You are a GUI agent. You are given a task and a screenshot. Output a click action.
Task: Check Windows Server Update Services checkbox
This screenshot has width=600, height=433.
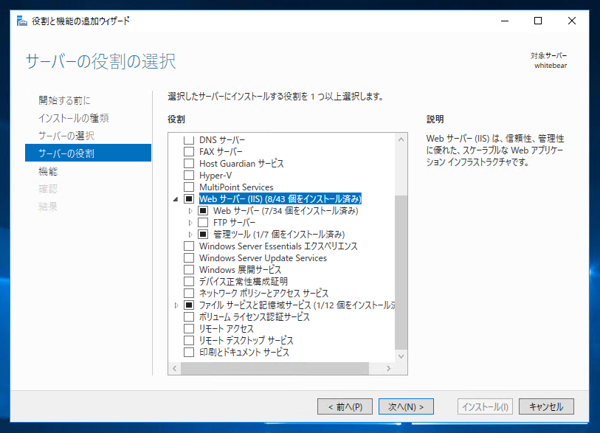[x=189, y=258]
